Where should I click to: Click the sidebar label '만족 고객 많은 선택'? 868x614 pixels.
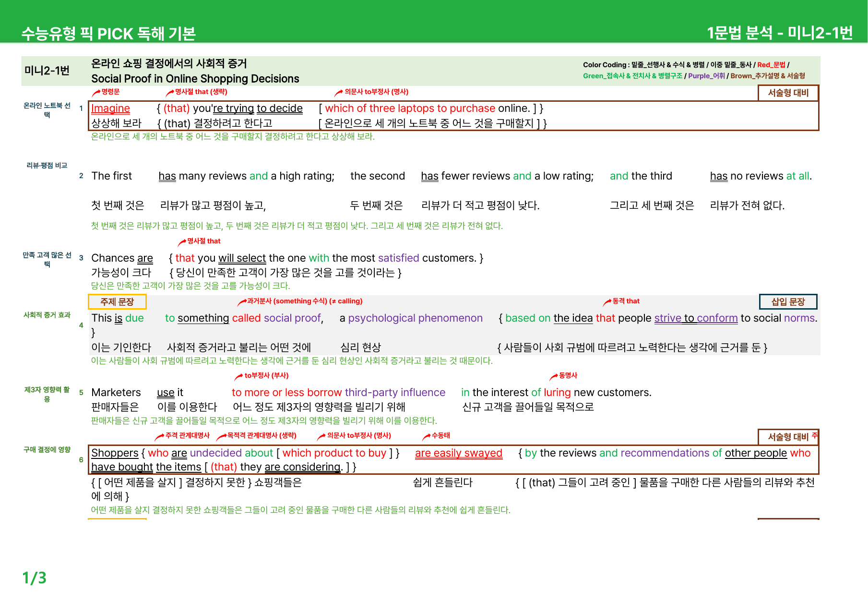(47, 259)
